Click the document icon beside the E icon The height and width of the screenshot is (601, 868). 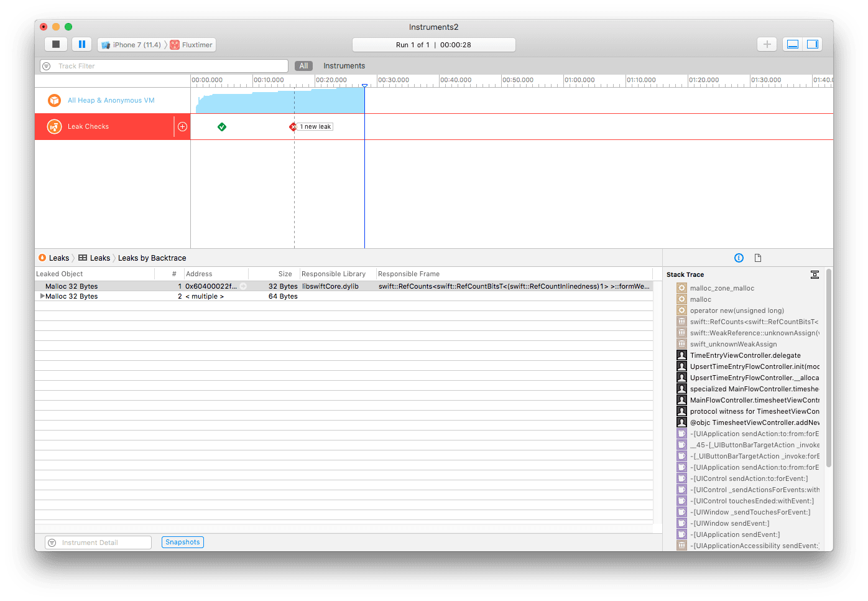pos(757,258)
